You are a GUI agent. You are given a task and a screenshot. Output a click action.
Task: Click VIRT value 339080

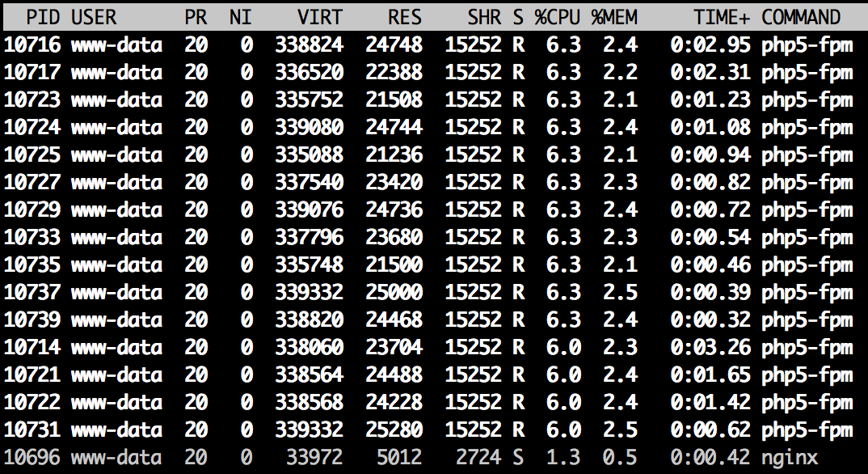[309, 127]
